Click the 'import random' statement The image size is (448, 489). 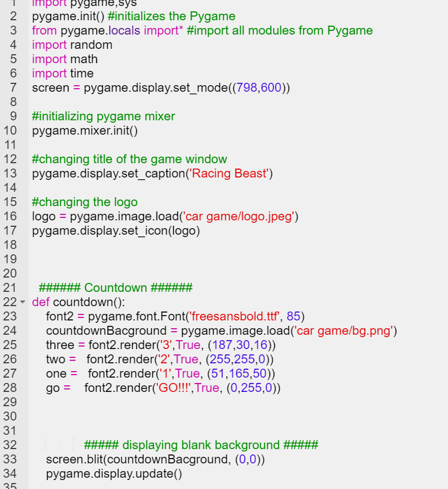[x=72, y=45]
